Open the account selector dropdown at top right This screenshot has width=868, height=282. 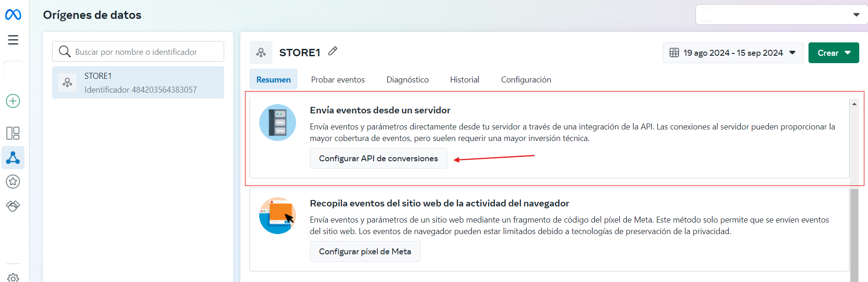coord(781,15)
